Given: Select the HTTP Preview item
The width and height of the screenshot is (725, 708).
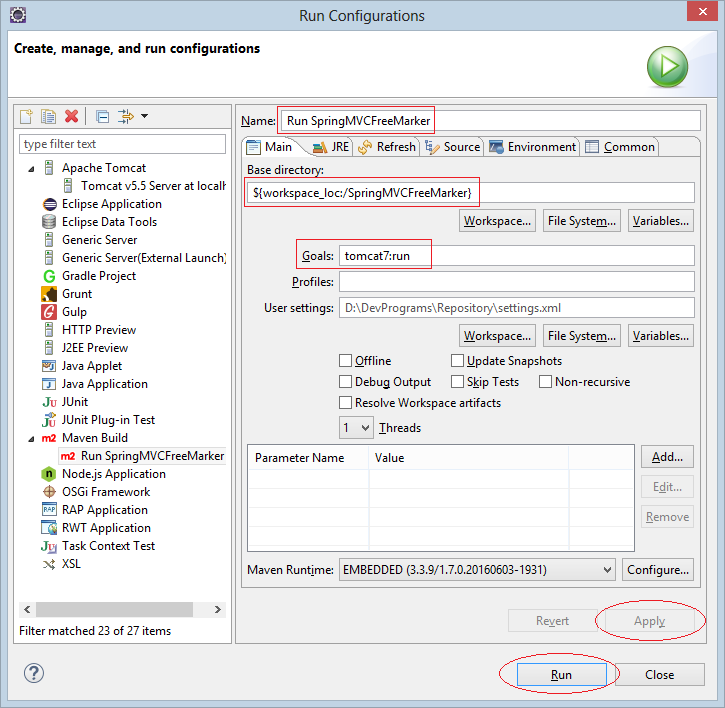Looking at the screenshot, I should click(99, 330).
